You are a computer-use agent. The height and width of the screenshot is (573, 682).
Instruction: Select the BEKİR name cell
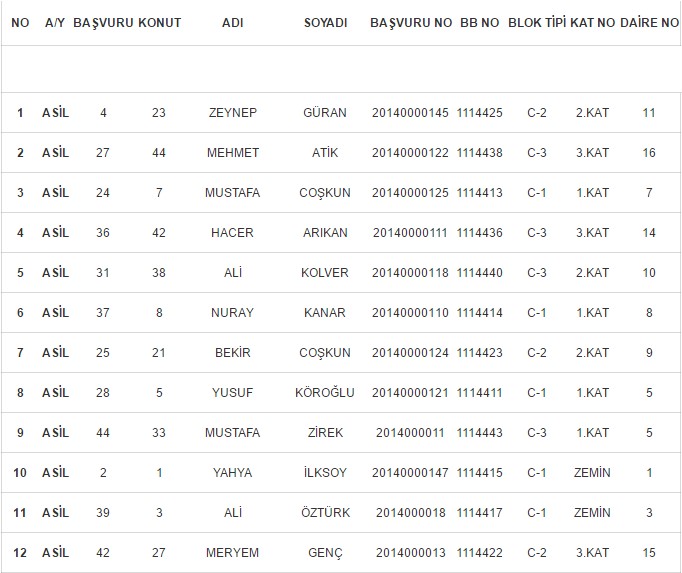232,353
